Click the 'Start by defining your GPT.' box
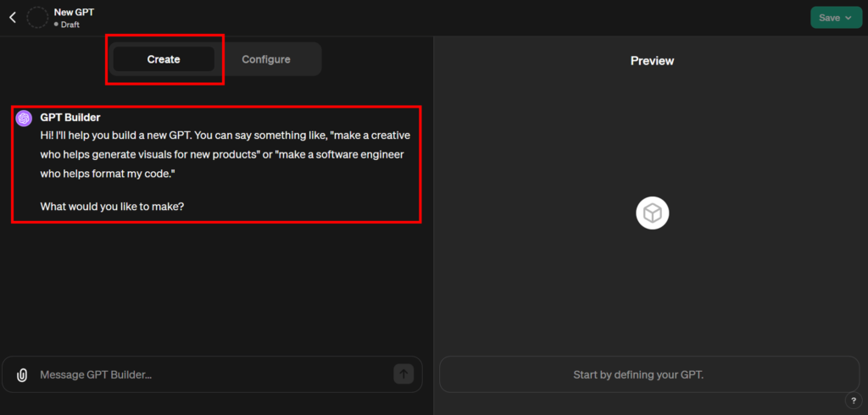The height and width of the screenshot is (415, 868). 649,374
